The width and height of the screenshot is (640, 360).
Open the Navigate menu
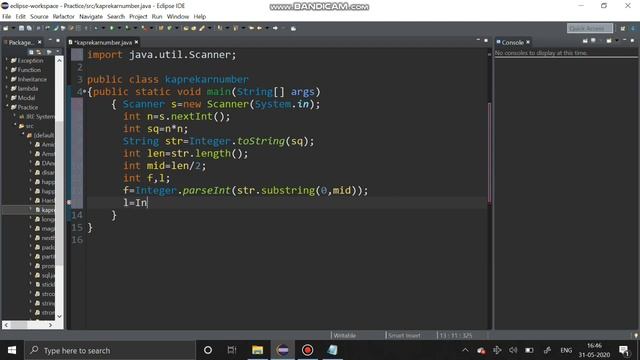[x=91, y=16]
